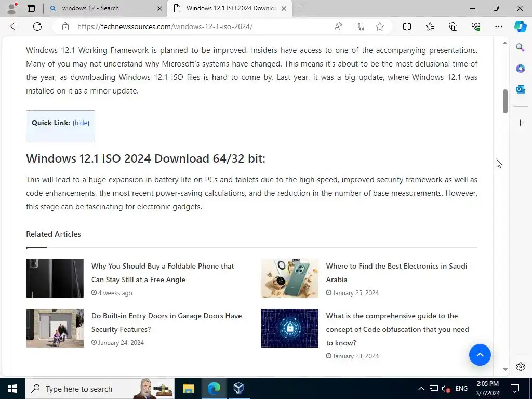Open sidebar settings gear
This screenshot has height=399, width=532.
(521, 367)
